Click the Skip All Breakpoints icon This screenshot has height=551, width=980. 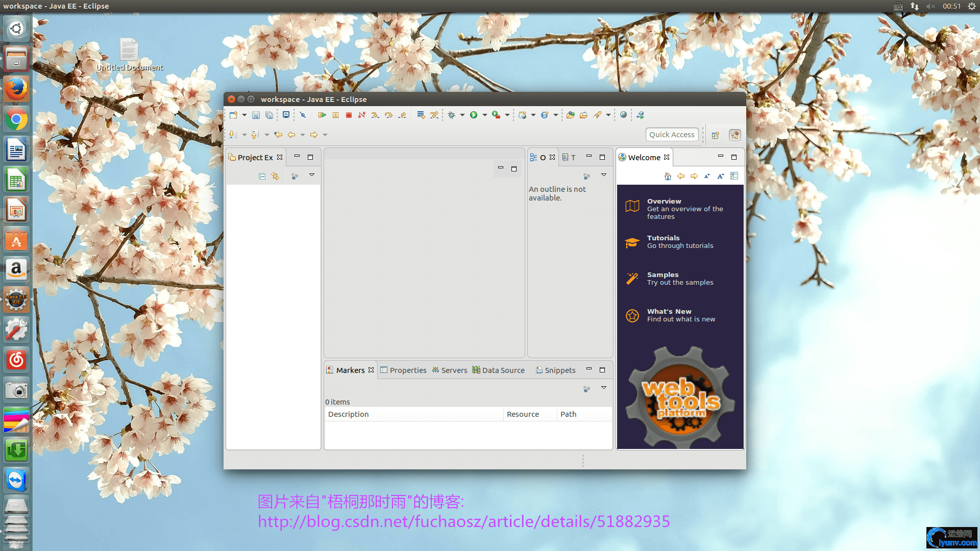303,115
